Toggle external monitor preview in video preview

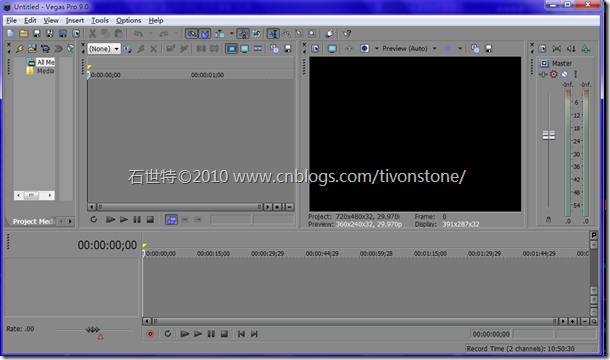click(x=332, y=49)
